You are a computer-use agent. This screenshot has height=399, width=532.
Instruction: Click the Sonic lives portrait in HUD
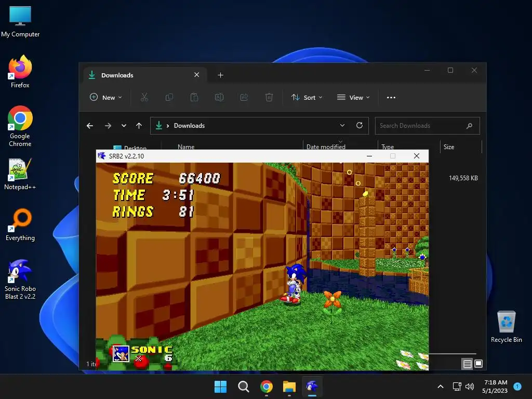click(x=121, y=353)
